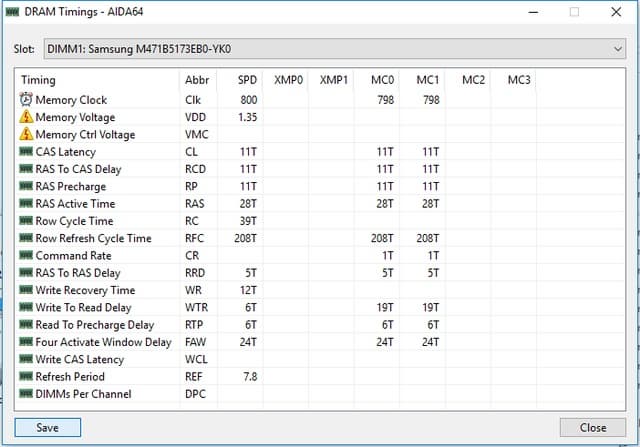Click the Row Cycle Time chip icon
Viewport: 640px width, 447px height.
click(x=26, y=220)
